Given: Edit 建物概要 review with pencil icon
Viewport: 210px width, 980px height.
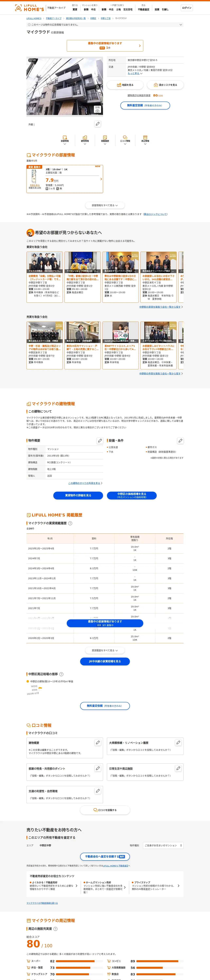Looking at the screenshot, I should click(98, 743).
